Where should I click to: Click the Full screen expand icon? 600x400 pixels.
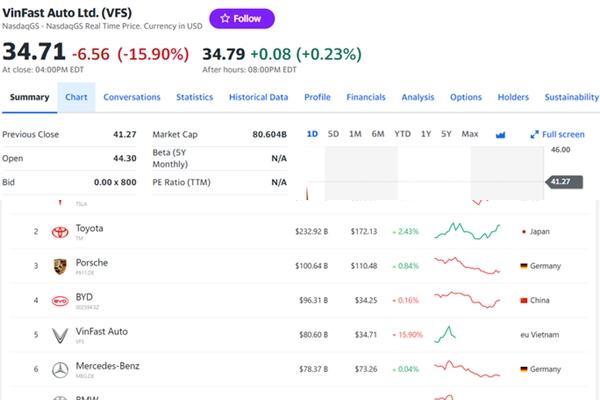pos(533,134)
